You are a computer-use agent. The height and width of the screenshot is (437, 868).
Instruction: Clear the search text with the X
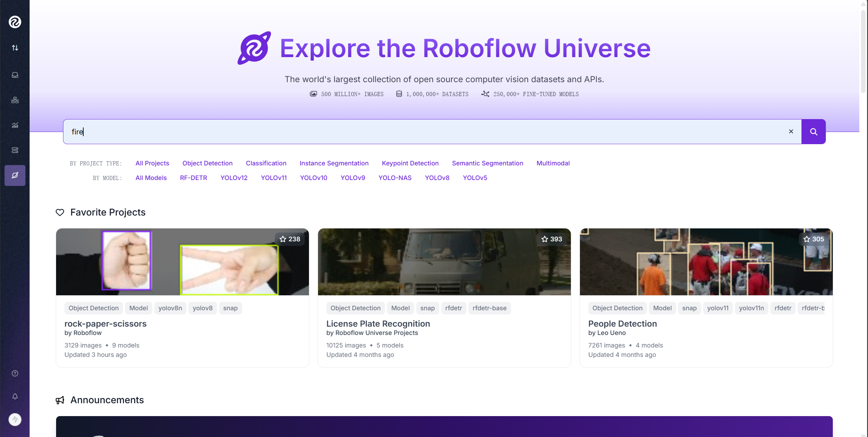791,131
